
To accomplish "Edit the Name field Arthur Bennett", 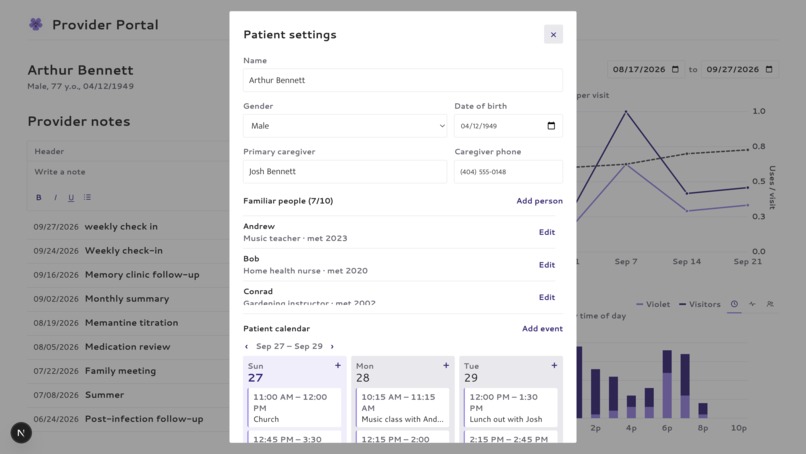I will tap(403, 80).
